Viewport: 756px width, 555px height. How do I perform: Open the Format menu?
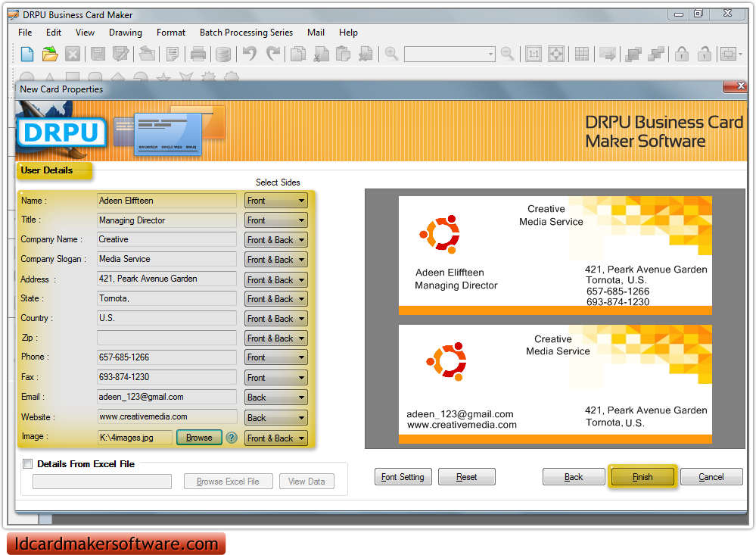pos(171,33)
